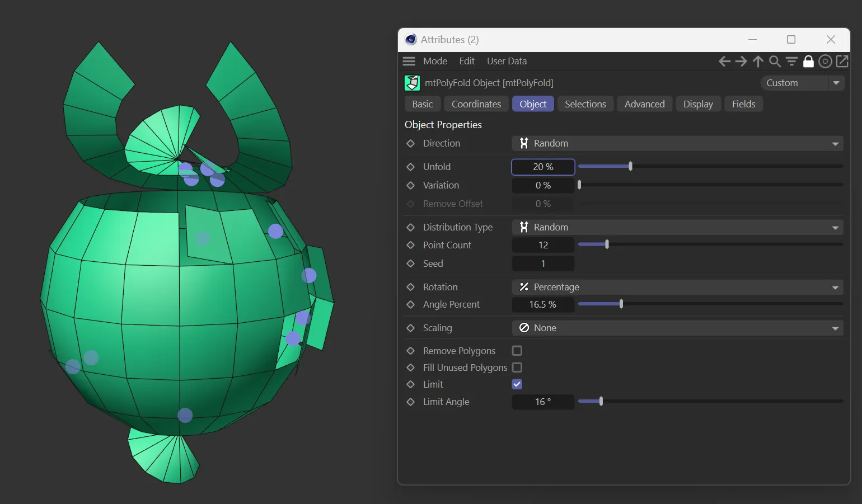Image resolution: width=862 pixels, height=504 pixels.
Task: Click the Unfold keyframe diamond
Action: point(410,167)
